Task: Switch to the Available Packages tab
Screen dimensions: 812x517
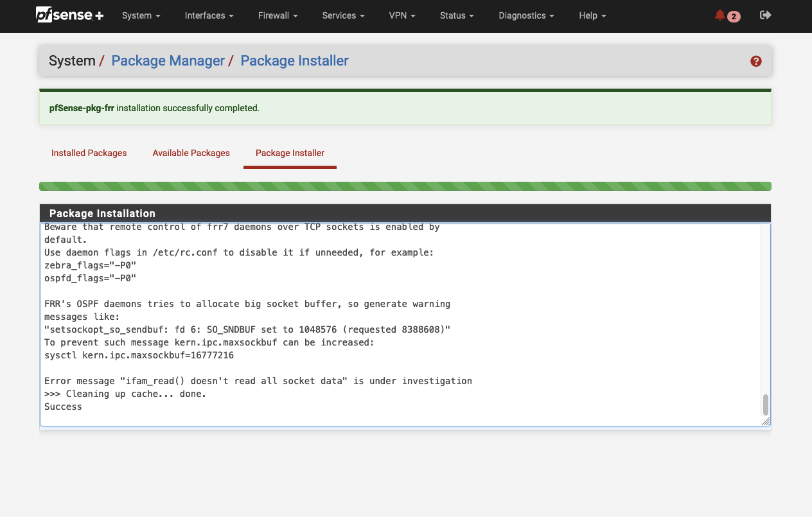Action: coord(191,153)
